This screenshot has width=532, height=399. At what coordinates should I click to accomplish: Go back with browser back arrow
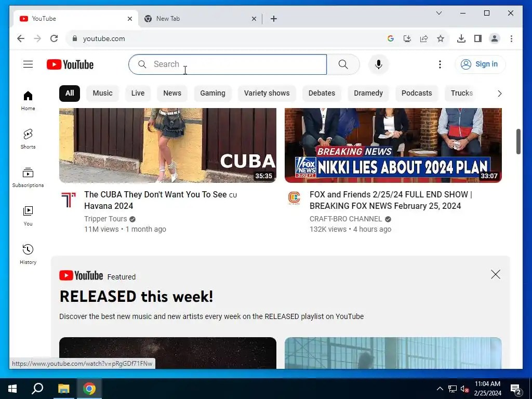[21, 38]
